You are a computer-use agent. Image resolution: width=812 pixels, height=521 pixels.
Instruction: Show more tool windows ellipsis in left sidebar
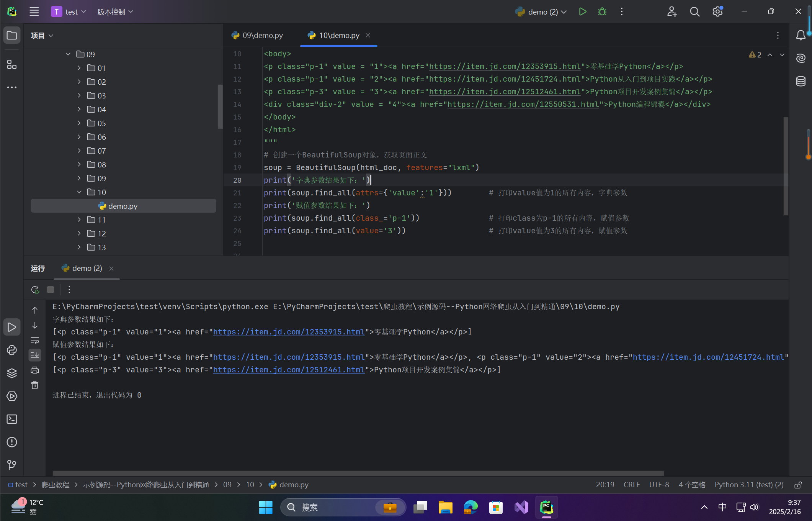point(12,87)
